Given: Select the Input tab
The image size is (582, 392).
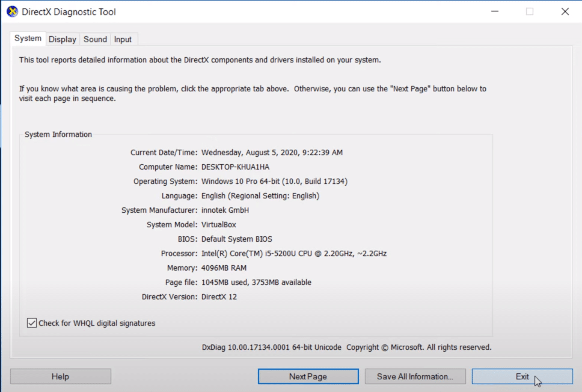Looking at the screenshot, I should click(x=123, y=39).
